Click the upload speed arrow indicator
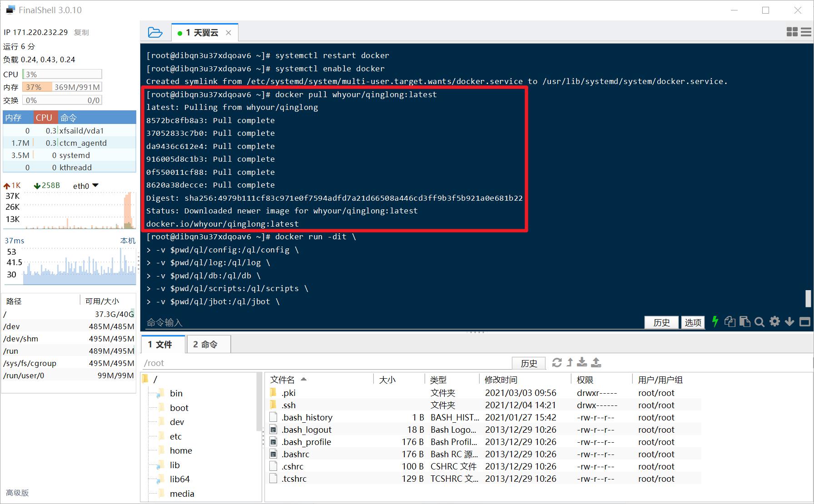Image resolution: width=814 pixels, height=504 pixels. pos(7,186)
